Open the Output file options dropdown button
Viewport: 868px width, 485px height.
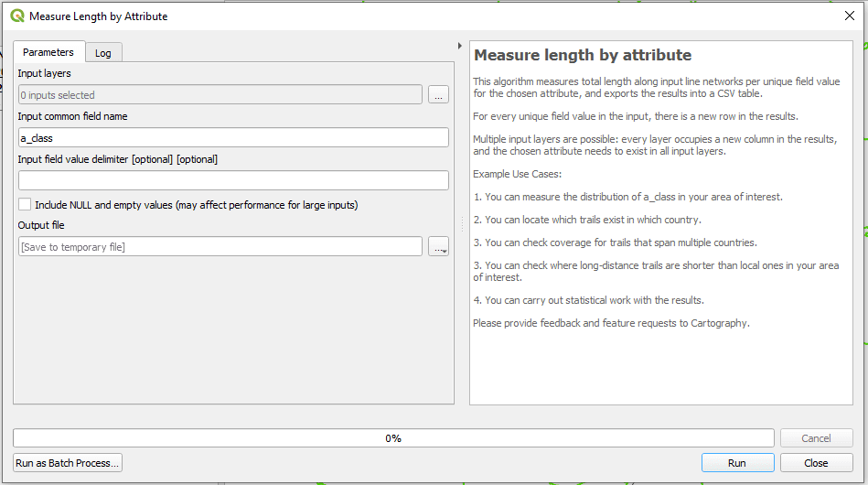438,246
